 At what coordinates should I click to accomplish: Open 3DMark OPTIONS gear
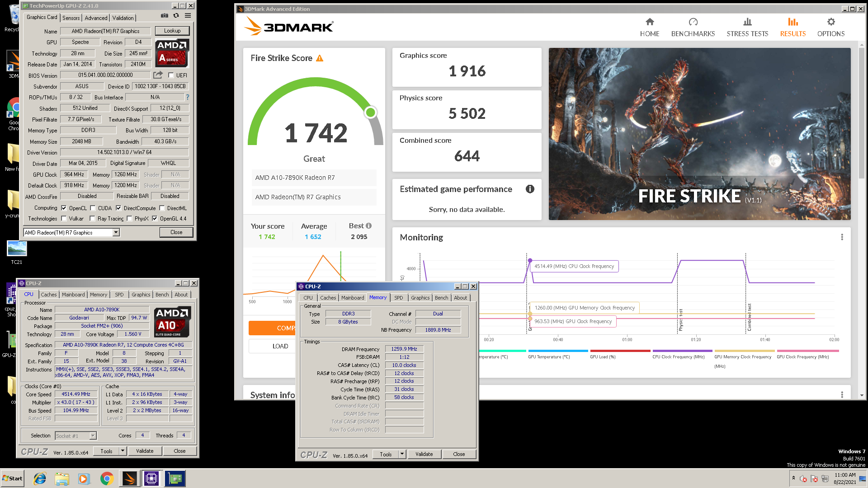831,27
